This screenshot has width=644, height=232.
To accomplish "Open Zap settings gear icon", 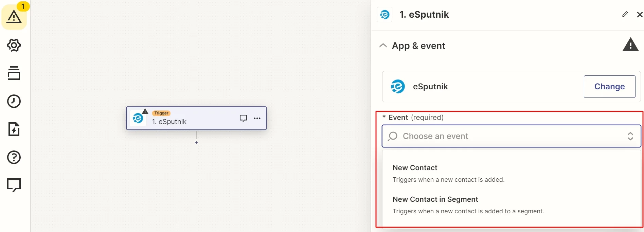I will click(x=14, y=45).
